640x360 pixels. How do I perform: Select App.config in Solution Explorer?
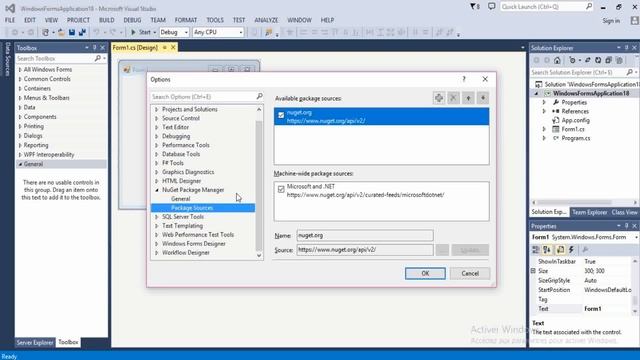[x=575, y=120]
